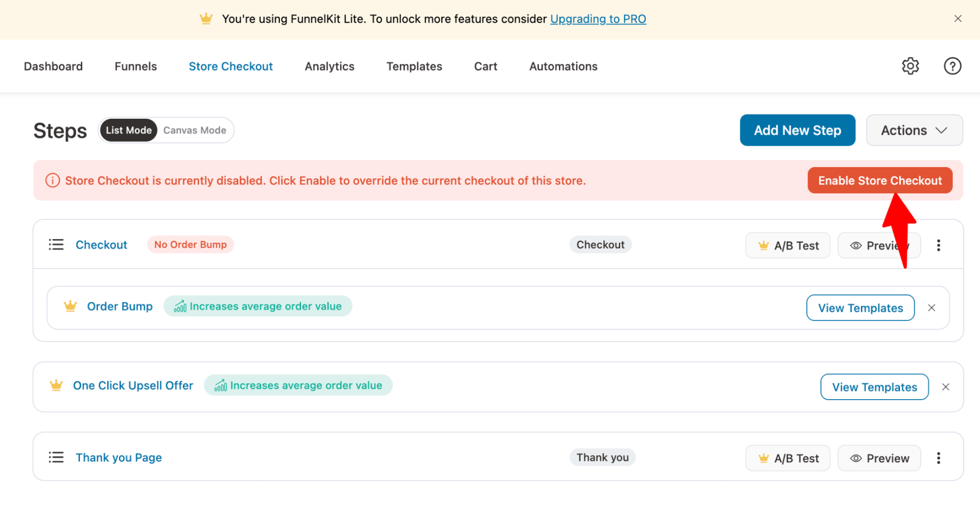Click the Order Bump link
The image size is (980, 510).
(x=120, y=306)
